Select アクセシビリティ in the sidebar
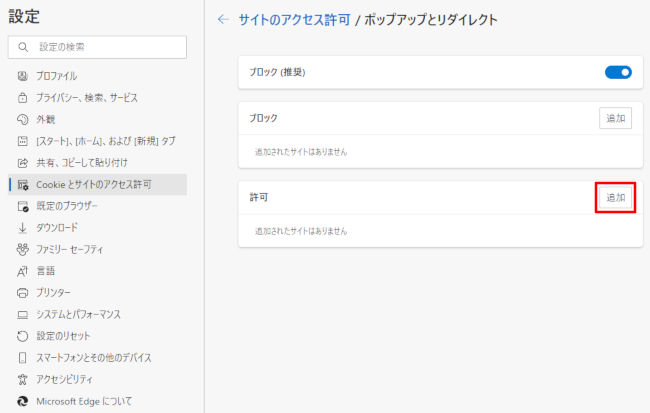650x413 pixels. [x=65, y=379]
